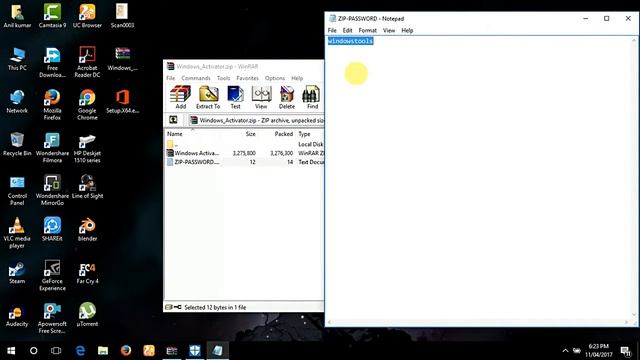Sort WinRAR list by Packed column
The width and height of the screenshot is (640, 360).
pyautogui.click(x=283, y=134)
